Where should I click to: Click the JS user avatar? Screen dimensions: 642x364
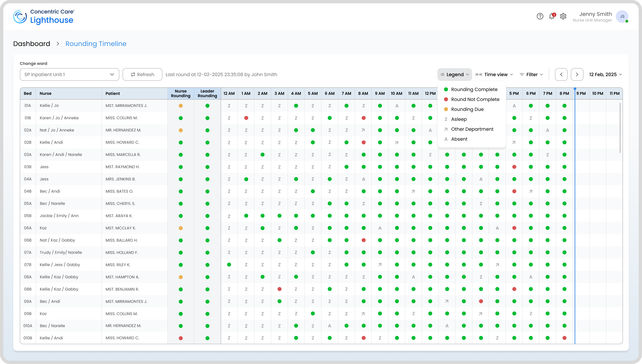pos(622,17)
